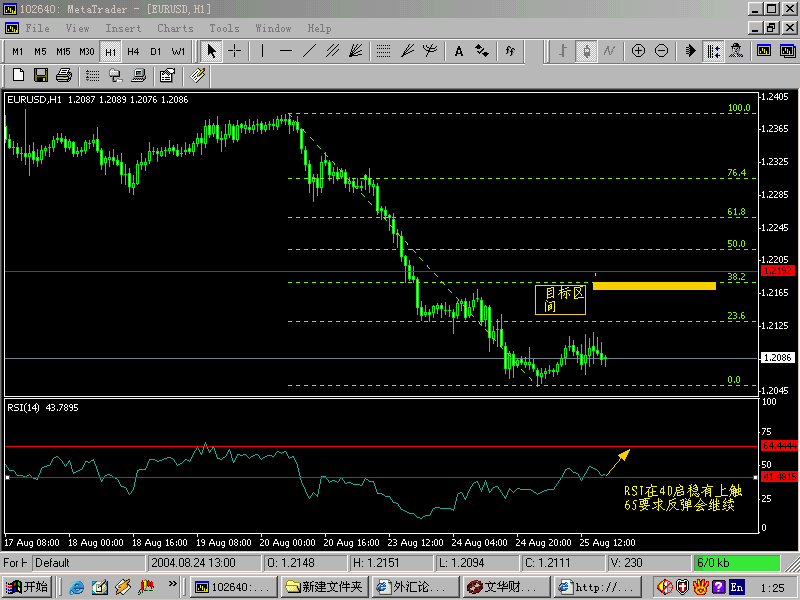The image size is (800, 600).
Task: Expand the quick launch chevron
Action: (172, 584)
